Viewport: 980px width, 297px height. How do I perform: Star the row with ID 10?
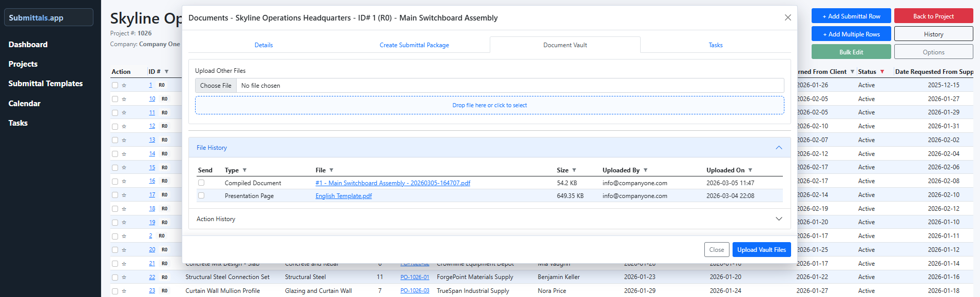[124, 99]
